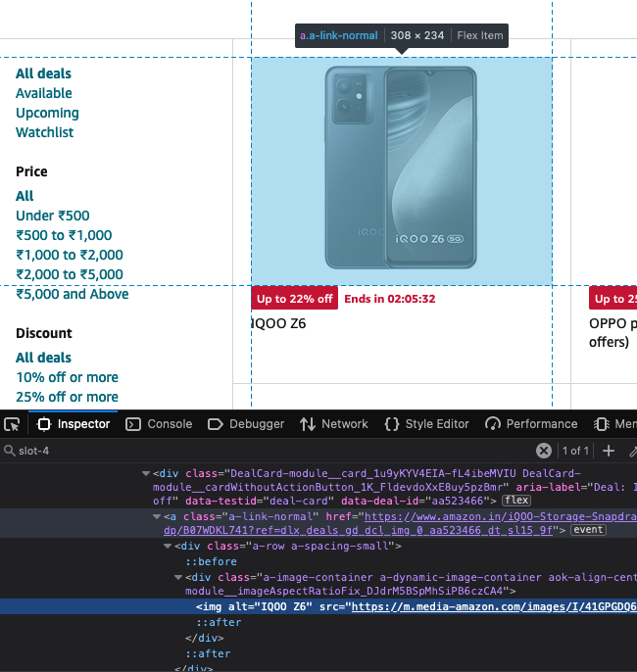Activate the element picker icon
637x672 pixels.
12,424
